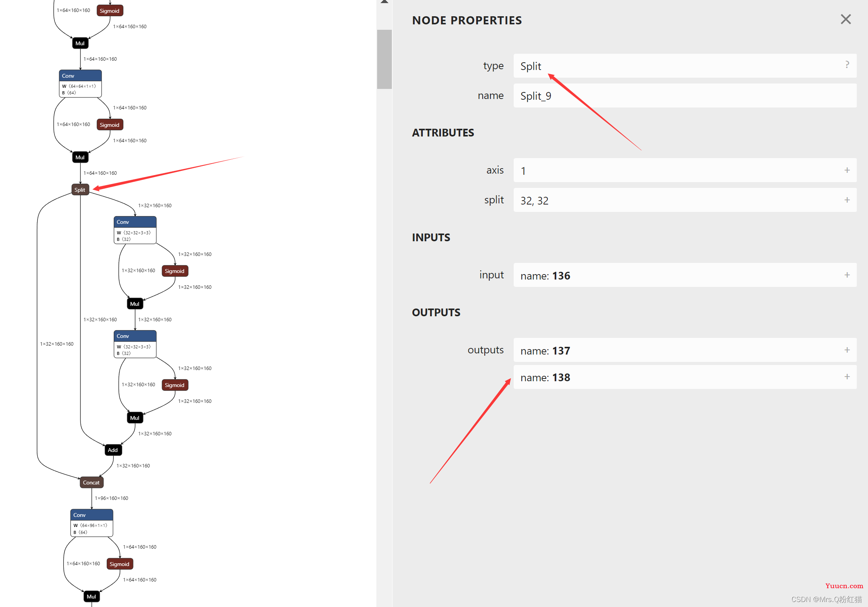Select the bottom Sigmoid node near 1×64×160×160
The width and height of the screenshot is (868, 607).
point(120,564)
